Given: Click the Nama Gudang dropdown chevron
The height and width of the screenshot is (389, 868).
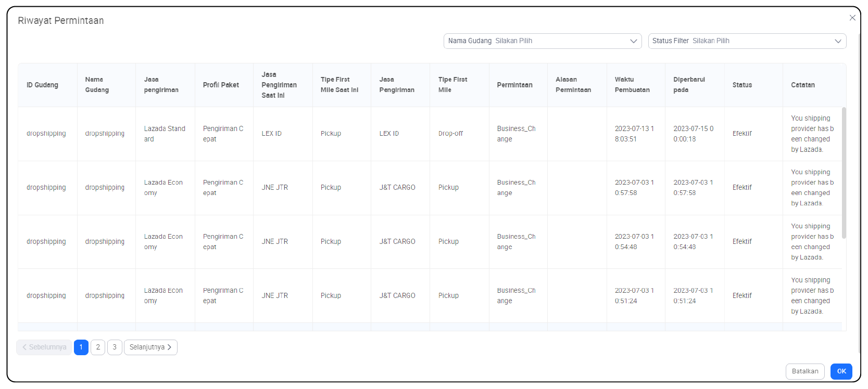Looking at the screenshot, I should pos(634,41).
